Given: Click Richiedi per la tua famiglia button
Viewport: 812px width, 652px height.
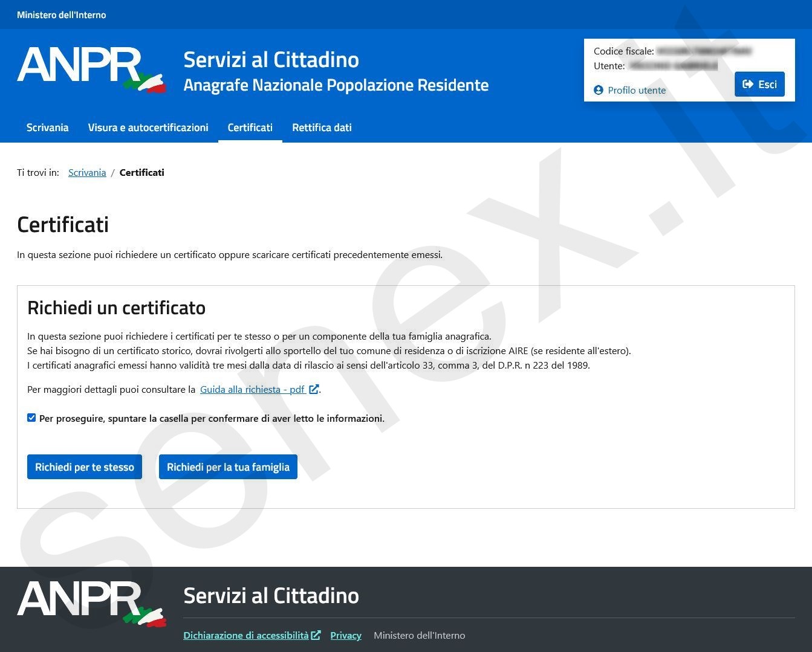Looking at the screenshot, I should [x=228, y=466].
